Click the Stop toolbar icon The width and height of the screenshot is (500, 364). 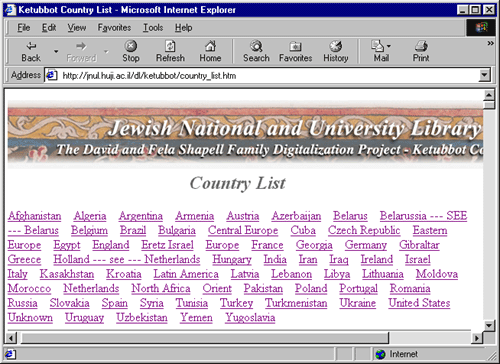(131, 52)
